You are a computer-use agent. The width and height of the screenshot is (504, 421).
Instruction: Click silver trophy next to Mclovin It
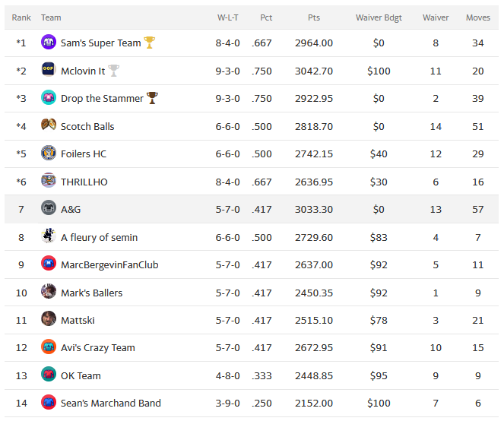pos(114,71)
